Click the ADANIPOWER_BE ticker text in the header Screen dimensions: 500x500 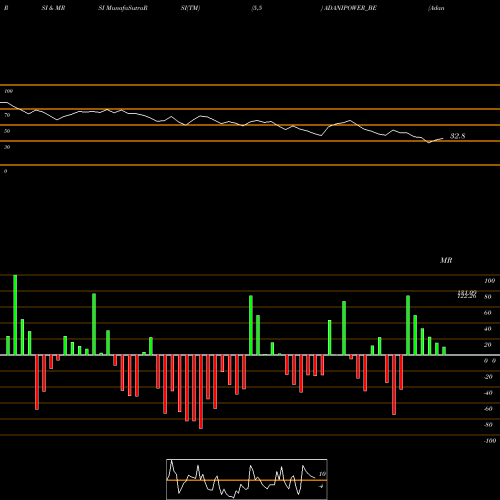pyautogui.click(x=350, y=8)
